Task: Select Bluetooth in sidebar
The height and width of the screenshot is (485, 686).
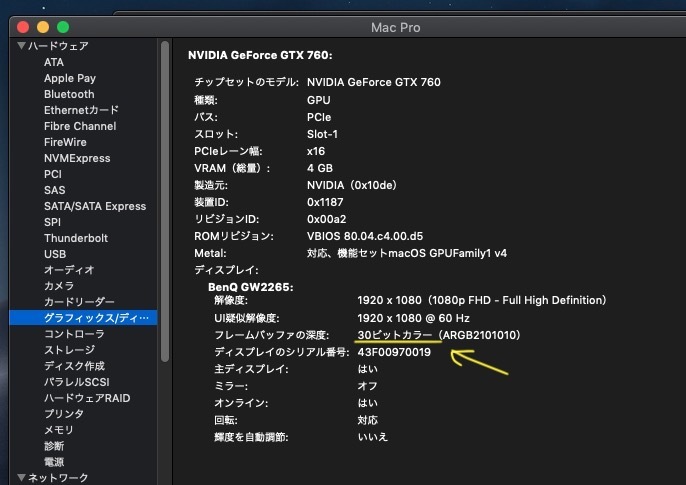Action: [x=69, y=94]
